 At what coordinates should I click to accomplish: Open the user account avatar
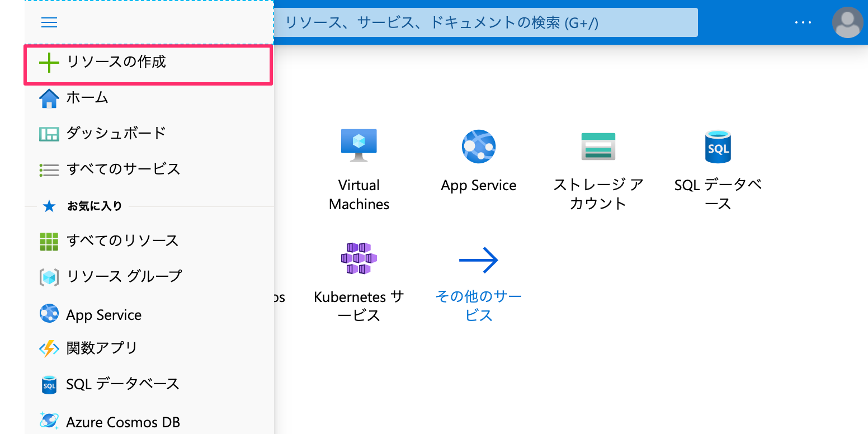848,22
